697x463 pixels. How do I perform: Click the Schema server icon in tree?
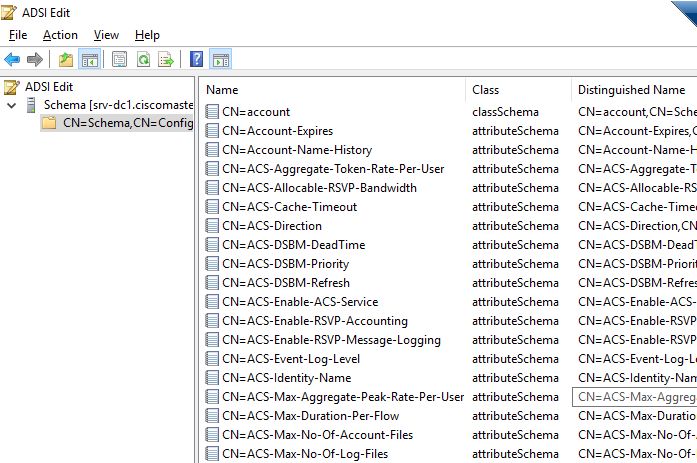tap(31, 105)
